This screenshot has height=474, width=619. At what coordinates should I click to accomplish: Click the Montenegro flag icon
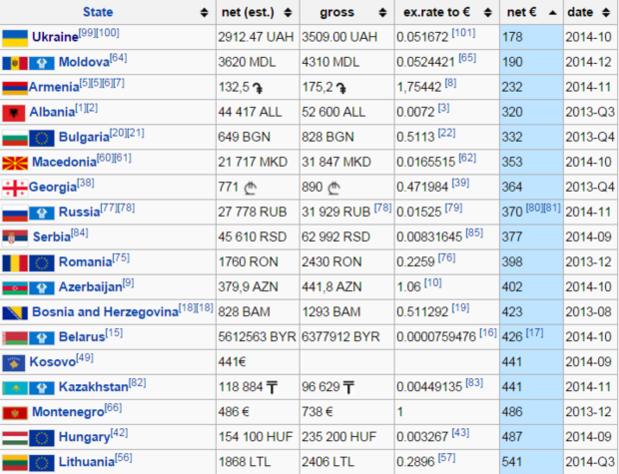point(15,413)
